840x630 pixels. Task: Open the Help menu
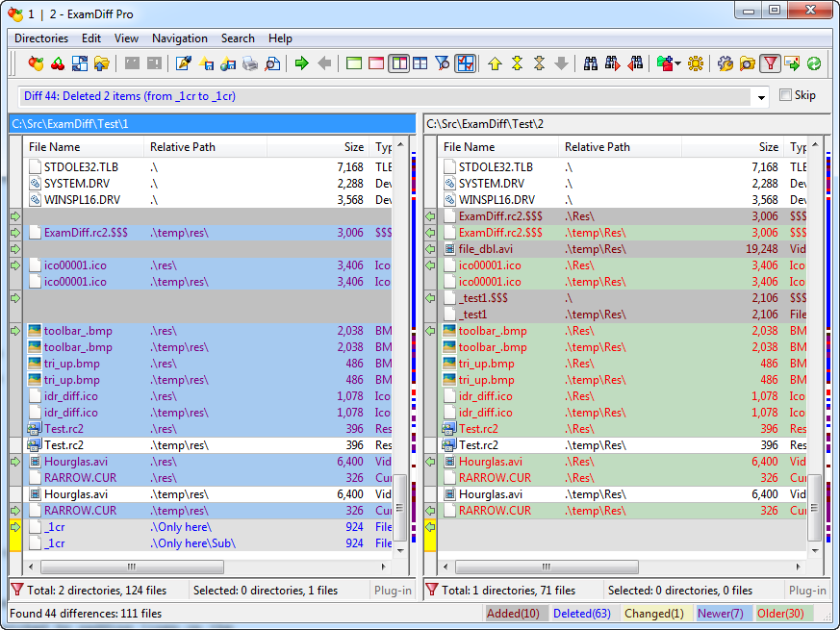[280, 38]
